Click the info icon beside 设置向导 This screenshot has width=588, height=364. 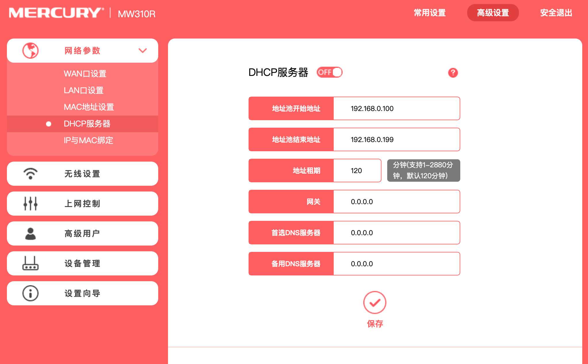pos(30,293)
